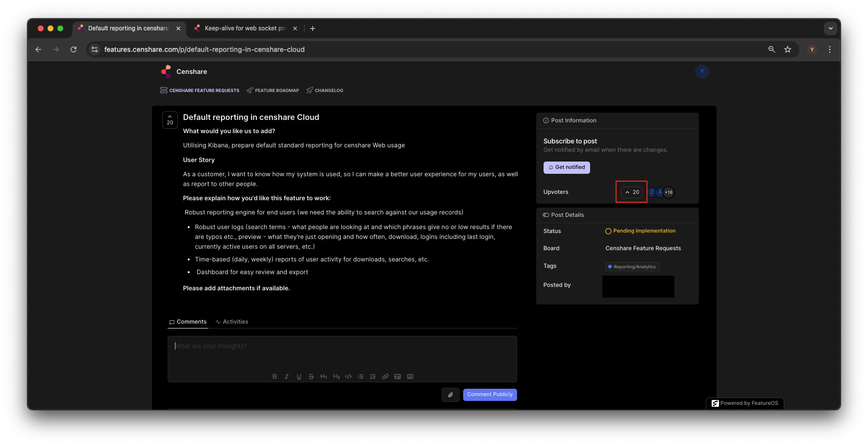
Task: Open the browser tab list chevron
Action: (x=831, y=28)
